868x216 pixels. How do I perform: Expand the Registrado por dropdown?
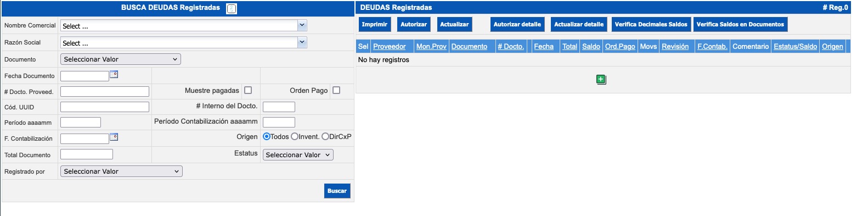[121, 171]
